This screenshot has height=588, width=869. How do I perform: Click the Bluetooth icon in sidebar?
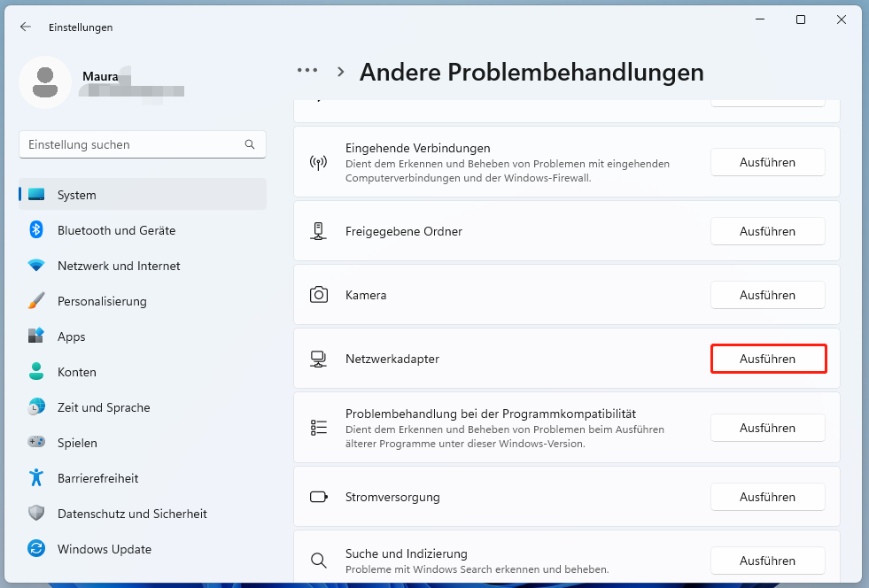[36, 229]
